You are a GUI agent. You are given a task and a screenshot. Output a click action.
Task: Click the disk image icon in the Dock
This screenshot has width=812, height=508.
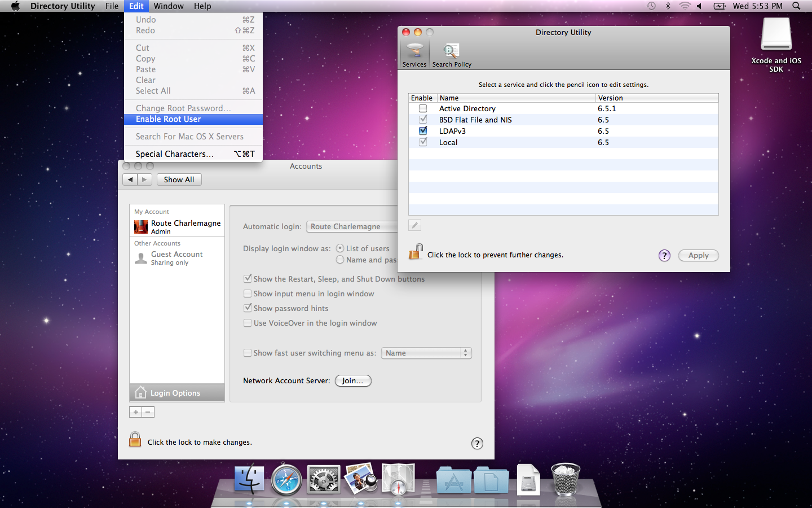[x=528, y=480]
